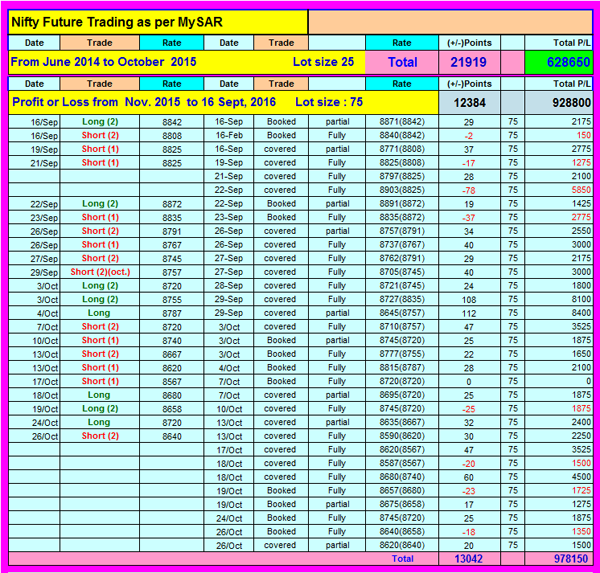Image resolution: width=600 pixels, height=573 pixels.
Task: Click the red -20 points cell
Action: pos(468,464)
